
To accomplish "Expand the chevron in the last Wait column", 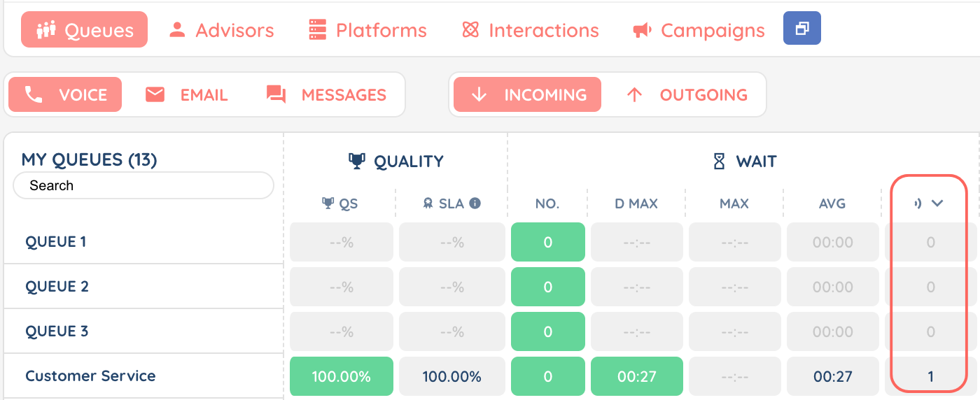I will tap(937, 203).
